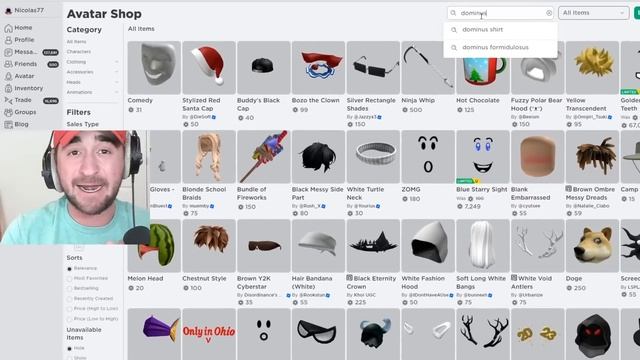Click the search magnifier icon in search box

pyautogui.click(x=453, y=13)
